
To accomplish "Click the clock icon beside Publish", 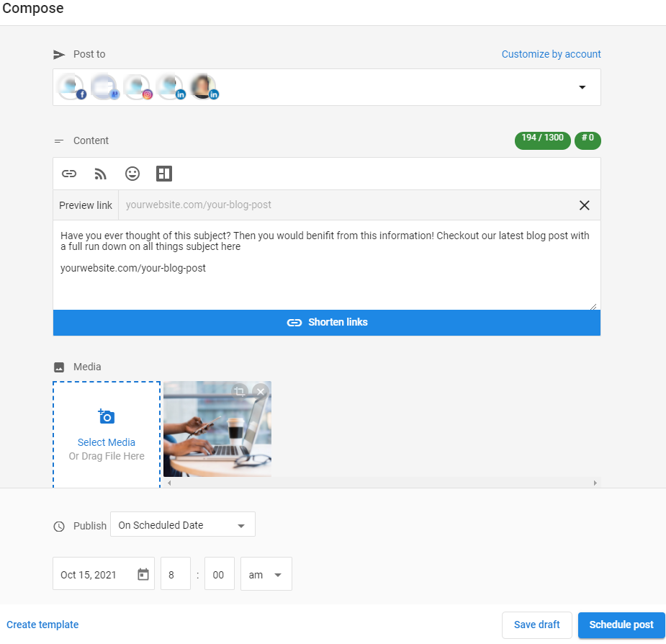I will coord(59,527).
